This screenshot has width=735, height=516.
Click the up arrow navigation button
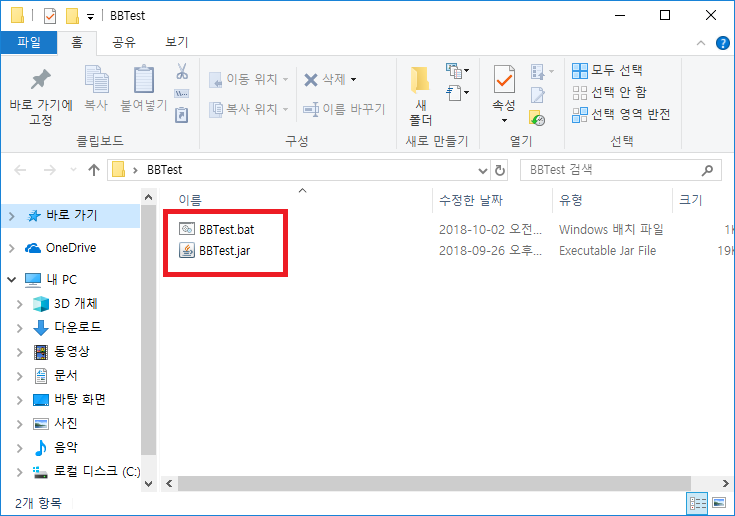point(94,170)
